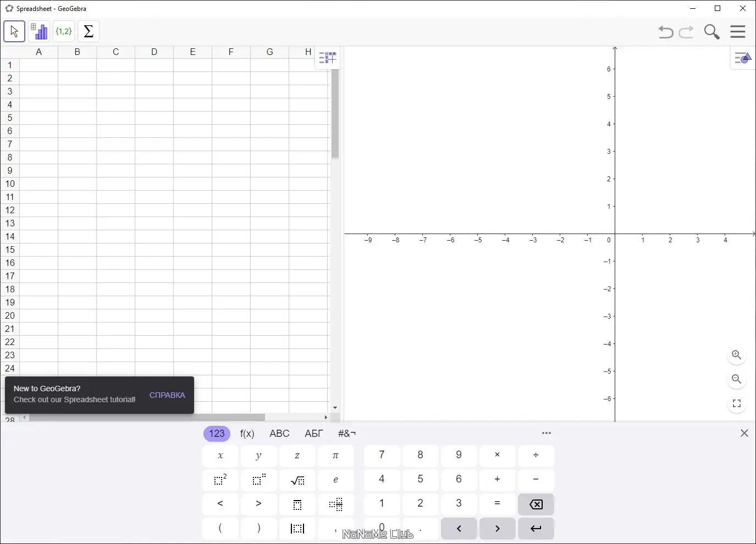The width and height of the screenshot is (756, 544).
Task: Toggle spreadsheet style bar icon
Action: coord(327,58)
